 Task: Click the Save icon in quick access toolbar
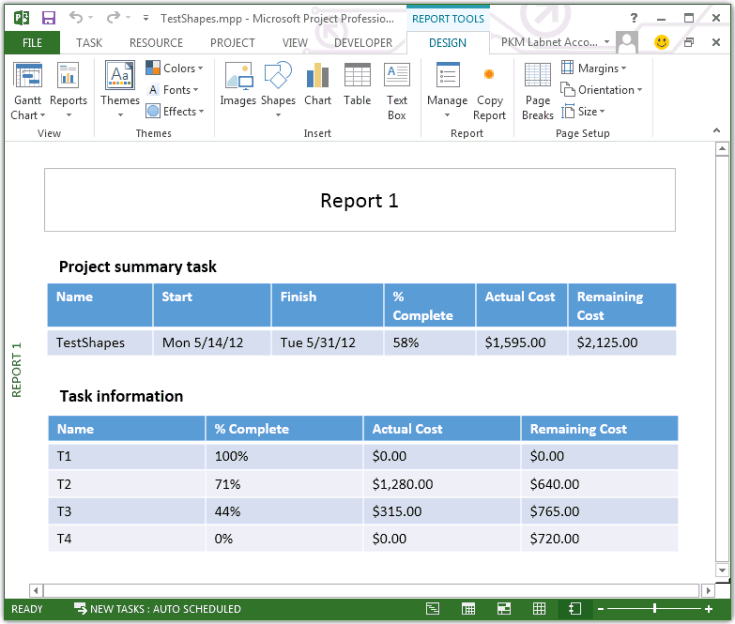(x=48, y=17)
